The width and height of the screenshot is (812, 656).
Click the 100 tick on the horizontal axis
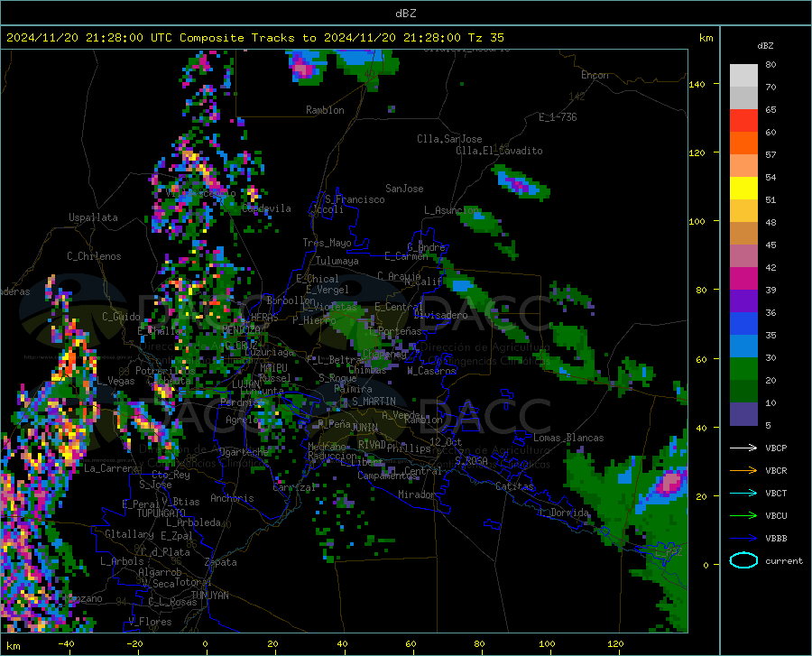click(547, 644)
